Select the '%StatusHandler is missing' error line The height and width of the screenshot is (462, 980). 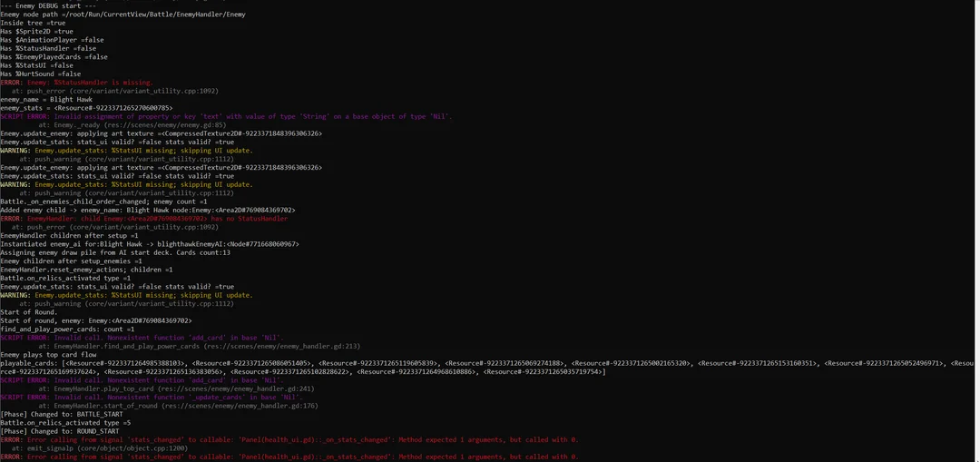click(77, 83)
